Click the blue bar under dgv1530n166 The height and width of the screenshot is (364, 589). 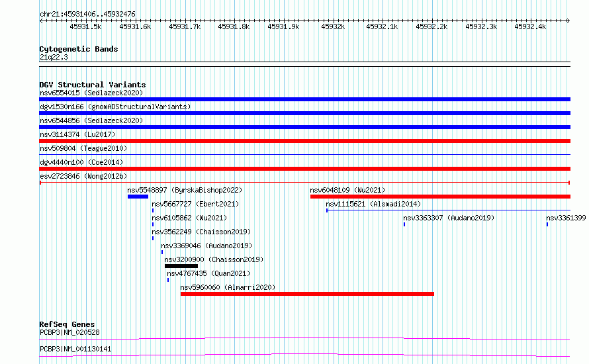[304, 113]
